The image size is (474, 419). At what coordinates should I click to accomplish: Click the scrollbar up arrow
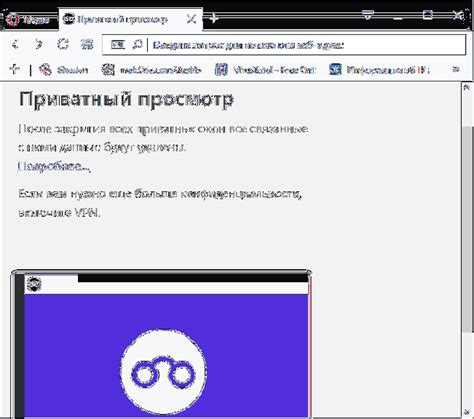[x=467, y=88]
